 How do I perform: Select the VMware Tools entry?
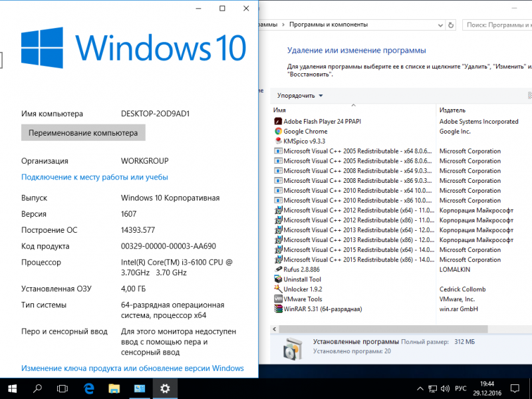tap(303, 299)
